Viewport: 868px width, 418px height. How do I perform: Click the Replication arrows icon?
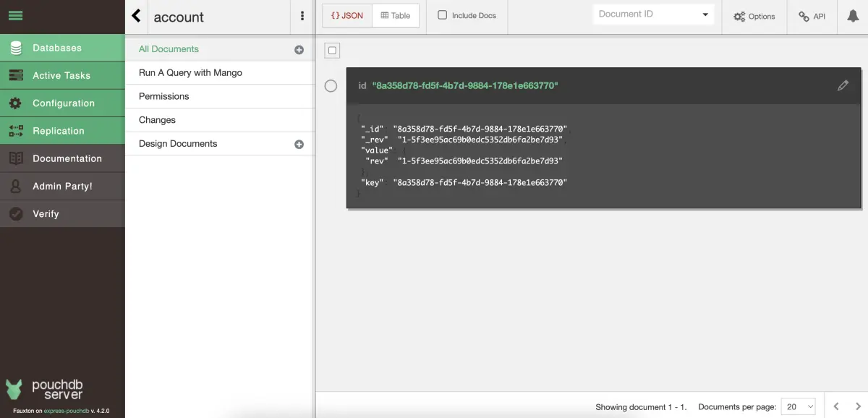point(16,131)
